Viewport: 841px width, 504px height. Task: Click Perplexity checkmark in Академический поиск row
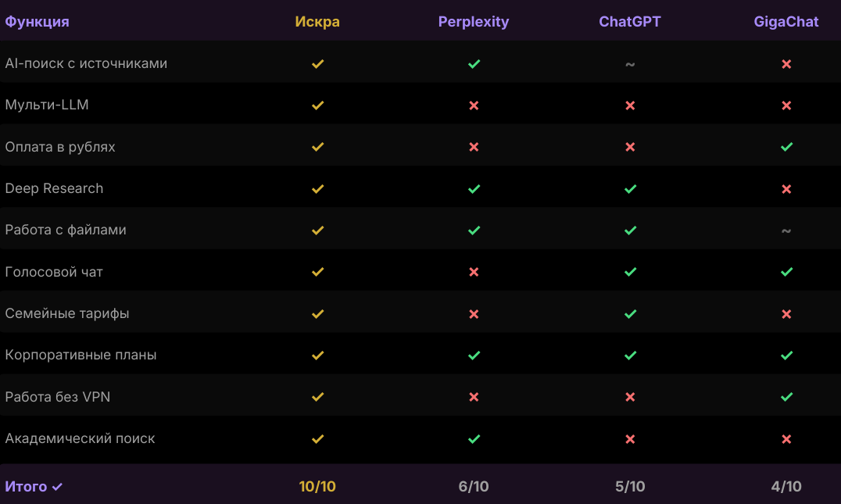tap(474, 438)
